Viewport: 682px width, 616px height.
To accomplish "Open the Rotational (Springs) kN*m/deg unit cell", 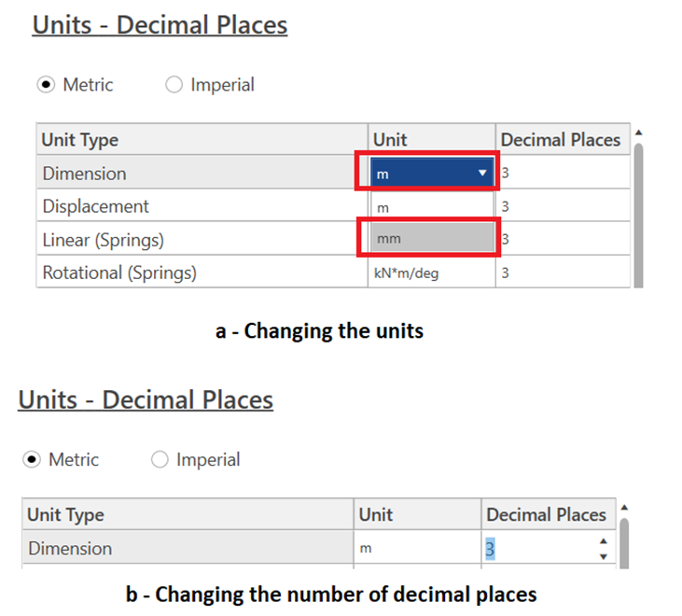I will (431, 273).
